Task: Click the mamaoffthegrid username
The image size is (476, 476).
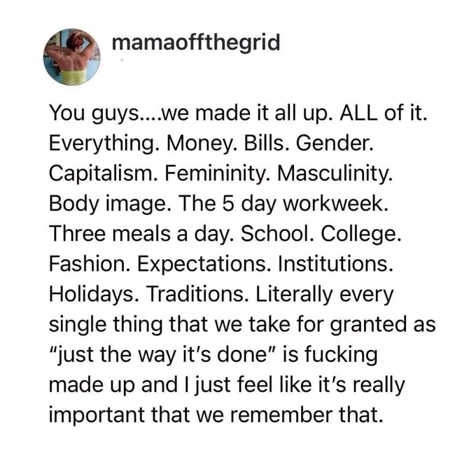Action: pos(196,43)
